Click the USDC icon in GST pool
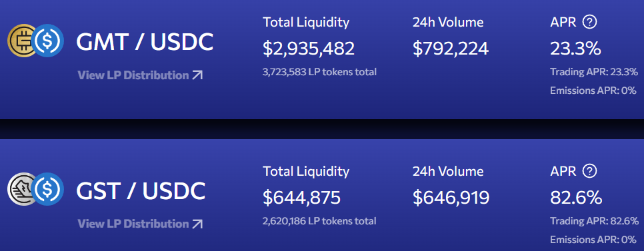The image size is (644, 251). tap(47, 189)
